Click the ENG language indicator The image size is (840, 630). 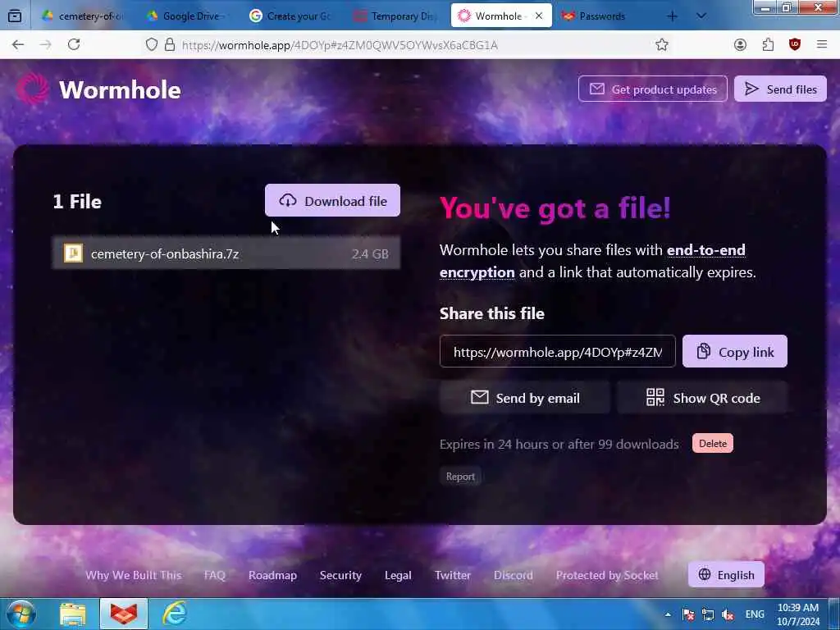point(755,614)
